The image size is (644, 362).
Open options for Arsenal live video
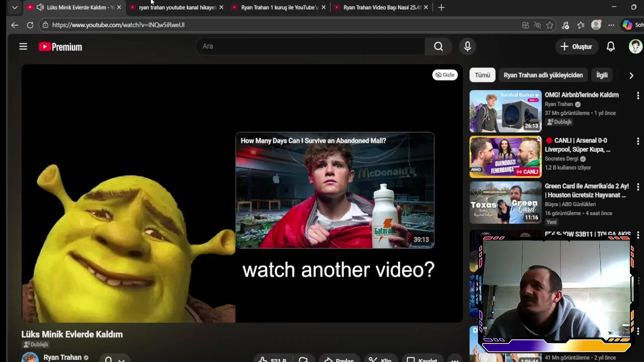pyautogui.click(x=638, y=141)
